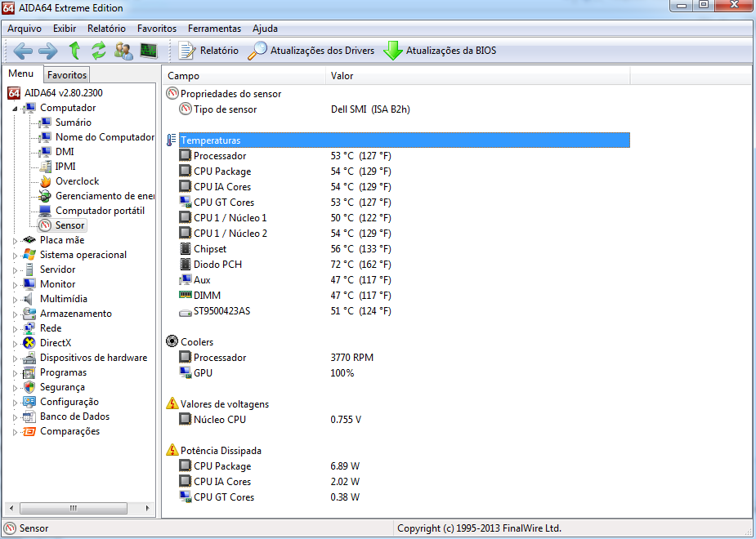Viewport: 756px width, 539px height.
Task: Click the Coolers fan icon
Action: (x=172, y=341)
